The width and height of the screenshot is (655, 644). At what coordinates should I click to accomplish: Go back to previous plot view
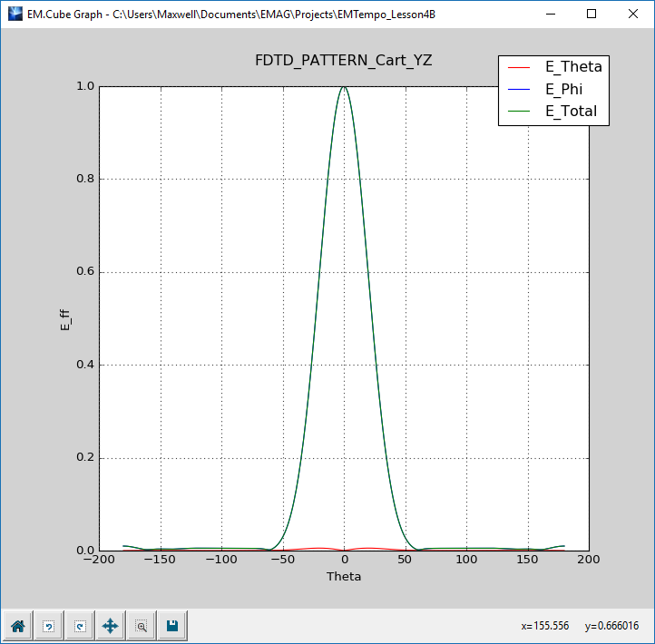click(48, 625)
